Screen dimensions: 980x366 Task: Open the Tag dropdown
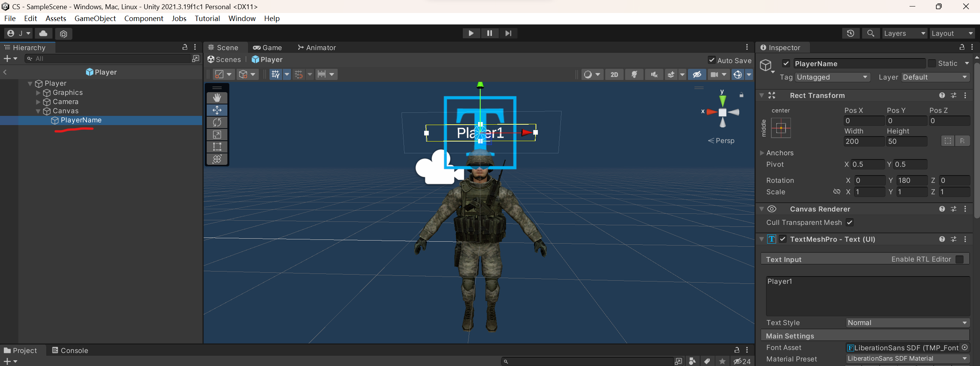(833, 77)
